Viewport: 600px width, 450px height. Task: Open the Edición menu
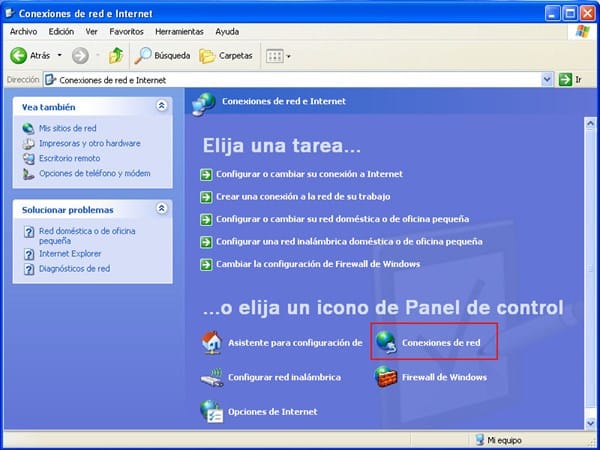61,32
